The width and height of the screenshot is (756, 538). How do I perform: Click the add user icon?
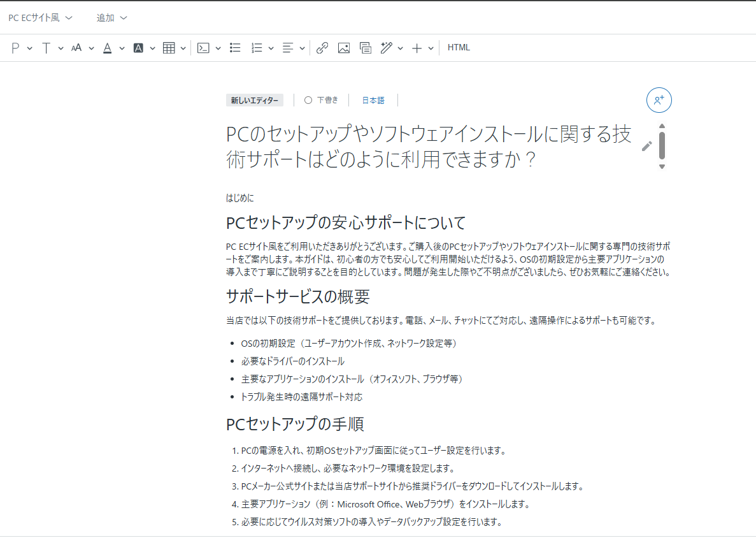point(659,100)
